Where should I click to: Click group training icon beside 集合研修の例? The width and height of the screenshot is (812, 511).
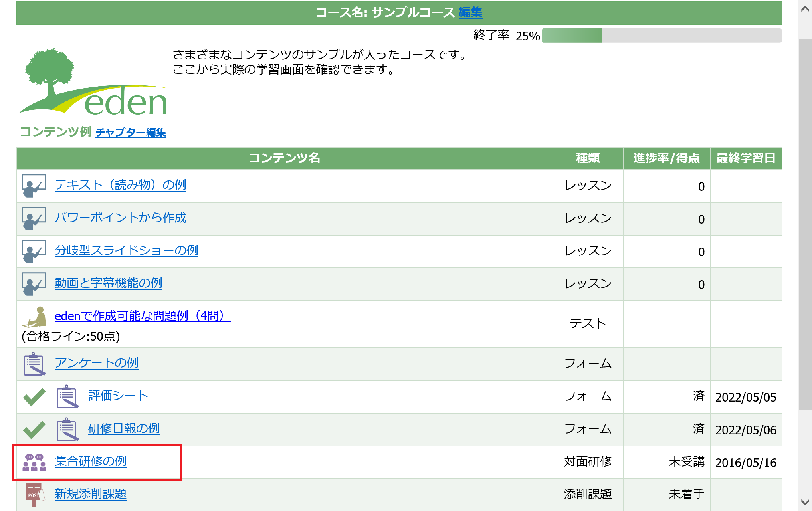tap(34, 462)
